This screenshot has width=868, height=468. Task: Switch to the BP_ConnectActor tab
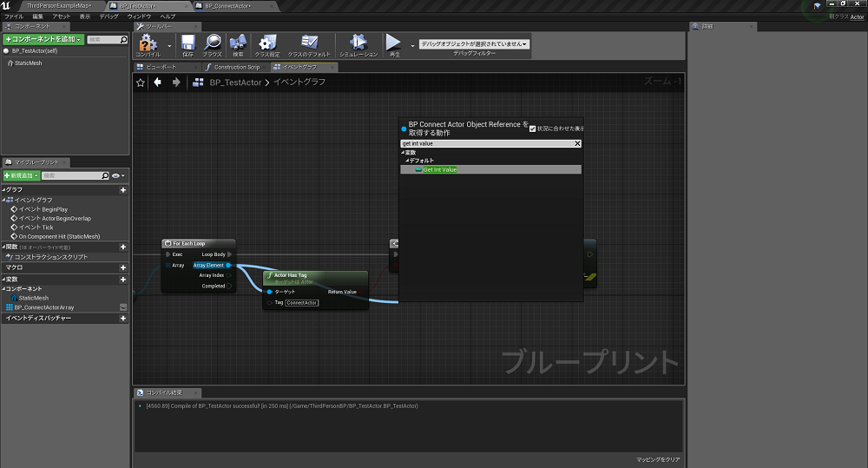click(x=228, y=6)
